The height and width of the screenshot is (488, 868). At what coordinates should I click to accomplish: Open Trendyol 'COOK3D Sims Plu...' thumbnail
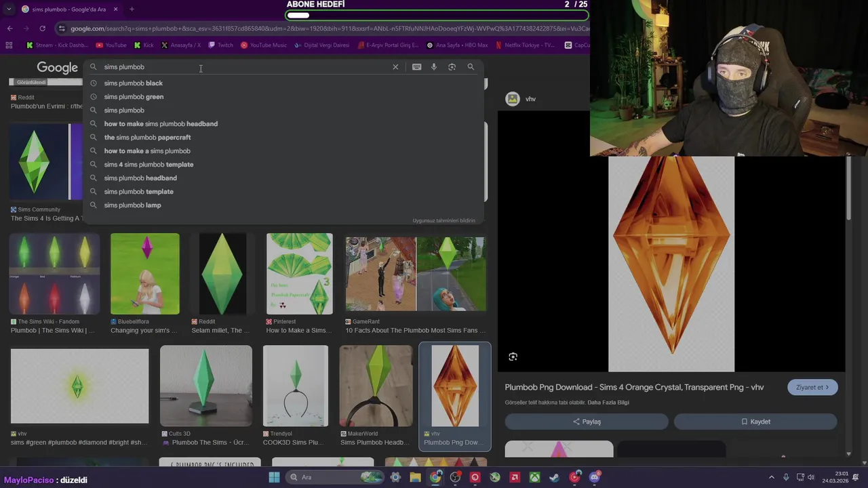(x=296, y=386)
